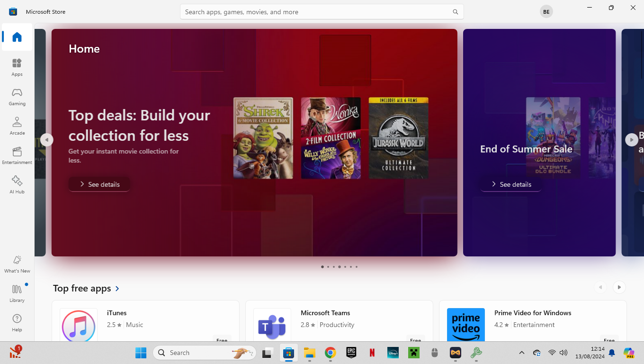Open the Shrek 6-Movie Collection poster

[263, 138]
